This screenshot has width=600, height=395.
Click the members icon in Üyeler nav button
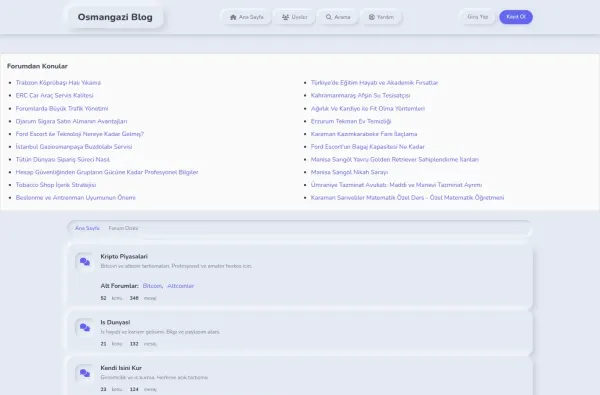(x=285, y=17)
